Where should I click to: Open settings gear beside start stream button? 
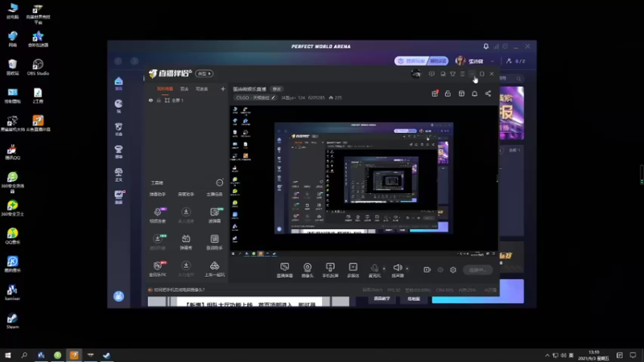tap(453, 269)
